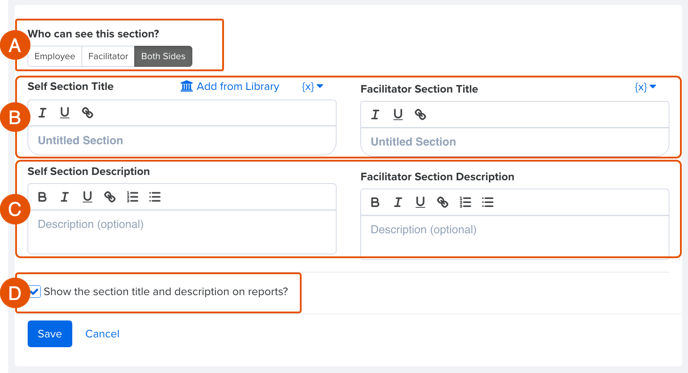Apply bold in Self Section Description toolbar
The height and width of the screenshot is (373, 688).
[x=42, y=197]
